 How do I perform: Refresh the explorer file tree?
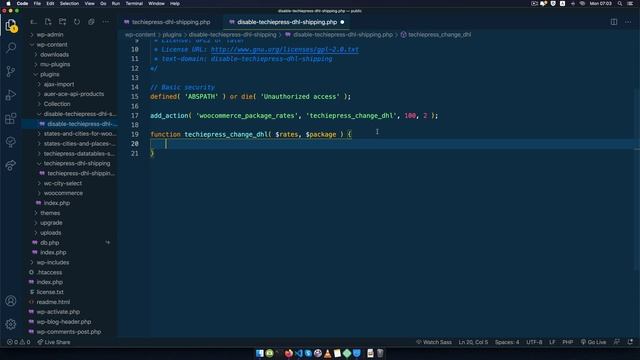point(77,22)
